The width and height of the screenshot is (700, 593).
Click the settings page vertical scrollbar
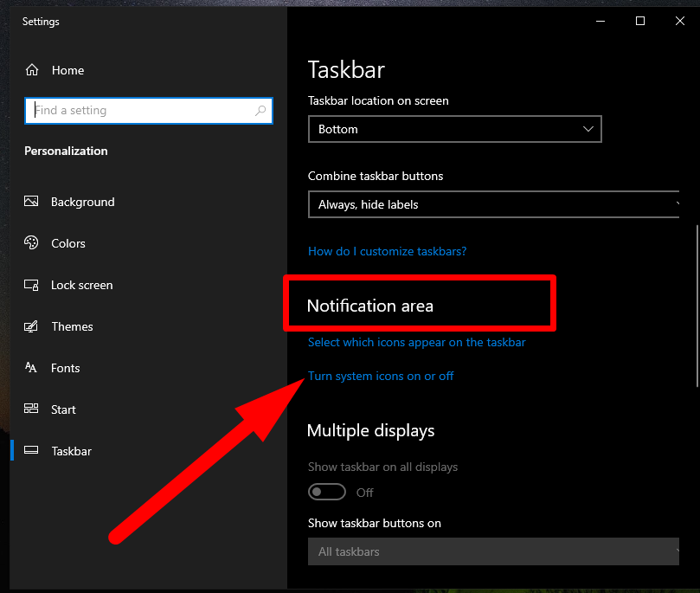(x=697, y=306)
